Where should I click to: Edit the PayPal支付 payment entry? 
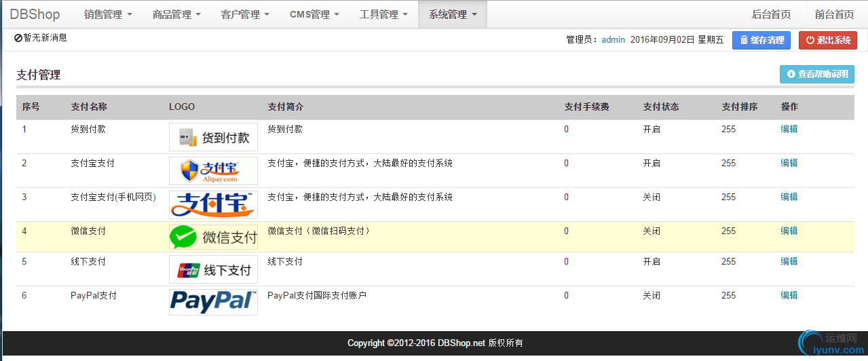[789, 295]
